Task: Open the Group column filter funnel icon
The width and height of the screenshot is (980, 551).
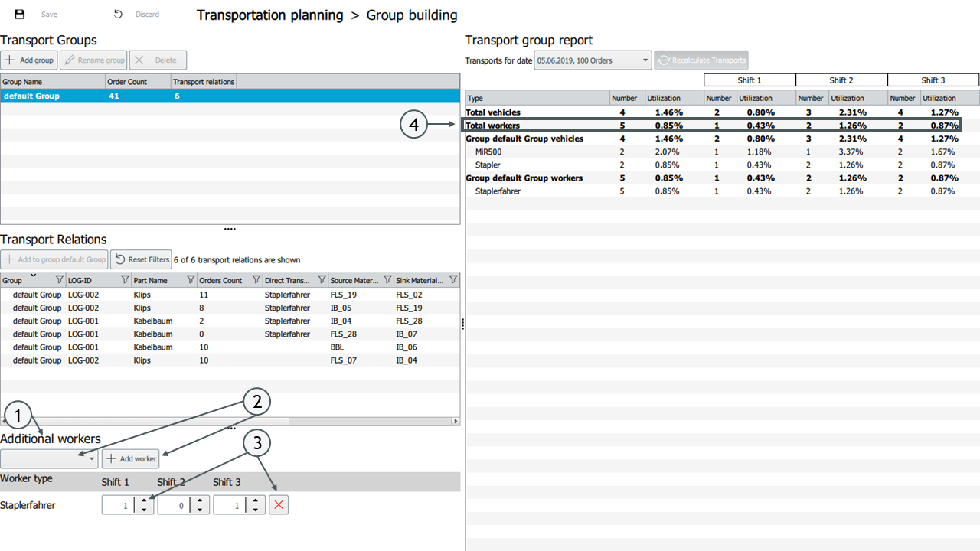Action: click(59, 280)
